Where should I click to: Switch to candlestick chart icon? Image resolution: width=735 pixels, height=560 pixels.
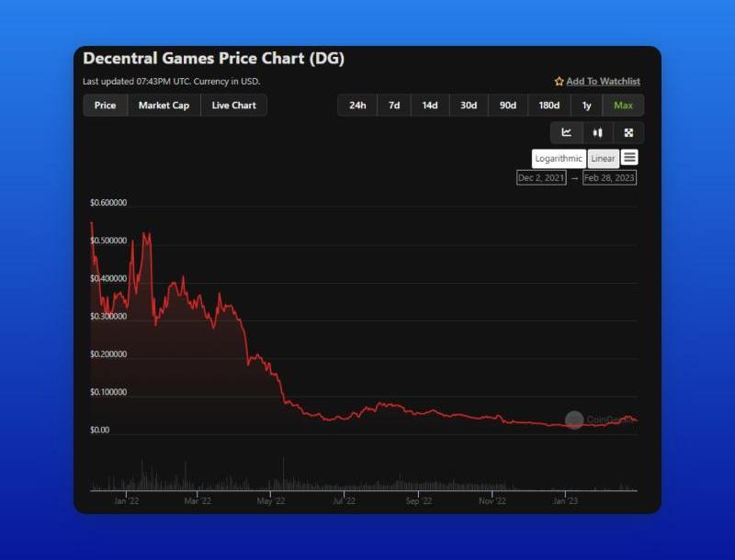point(597,133)
